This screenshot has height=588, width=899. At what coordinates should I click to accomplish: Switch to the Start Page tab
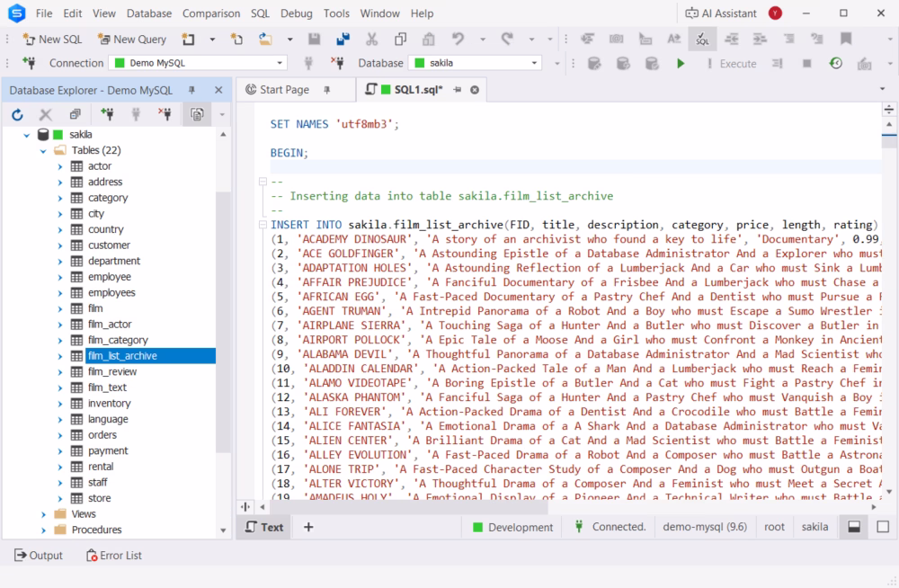(284, 90)
